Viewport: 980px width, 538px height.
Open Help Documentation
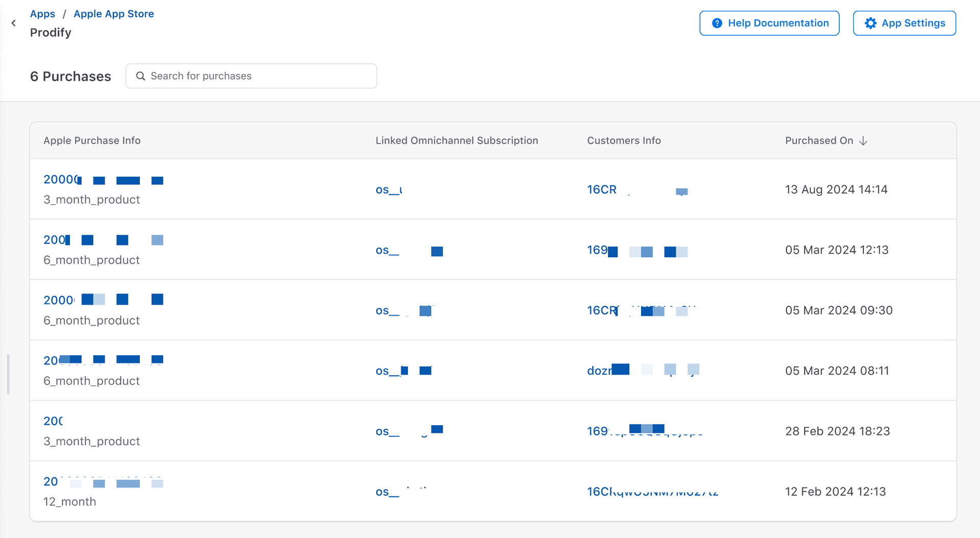[769, 23]
